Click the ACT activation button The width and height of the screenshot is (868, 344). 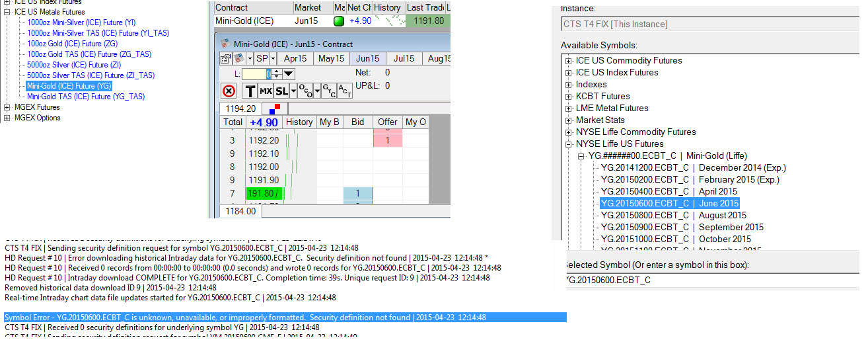click(x=345, y=91)
